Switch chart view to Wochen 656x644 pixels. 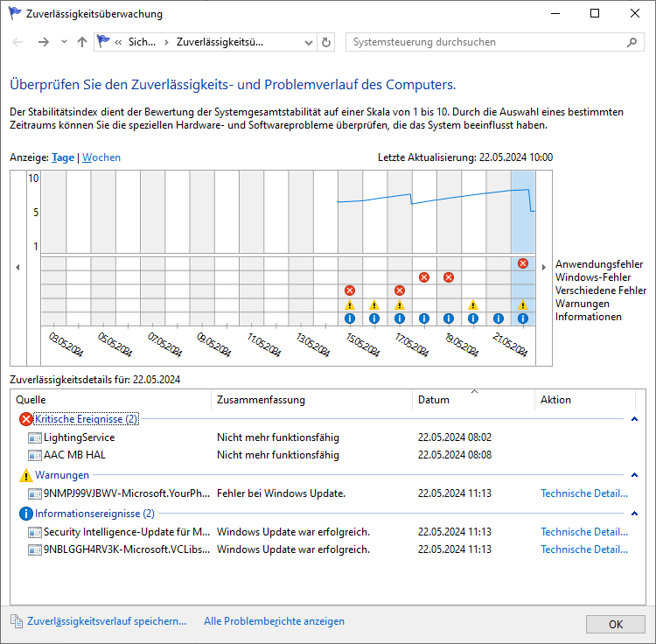pos(101,157)
